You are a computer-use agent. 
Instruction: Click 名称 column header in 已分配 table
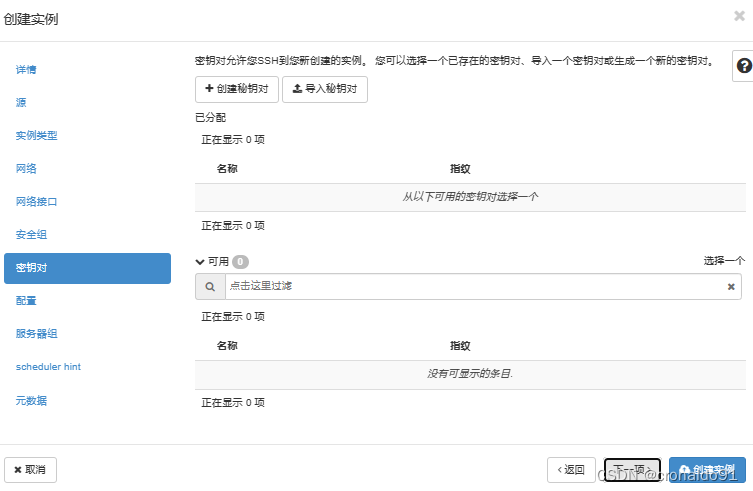(x=227, y=169)
